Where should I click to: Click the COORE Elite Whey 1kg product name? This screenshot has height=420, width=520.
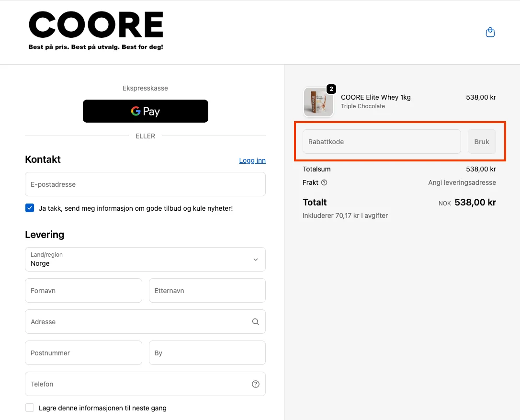point(376,97)
